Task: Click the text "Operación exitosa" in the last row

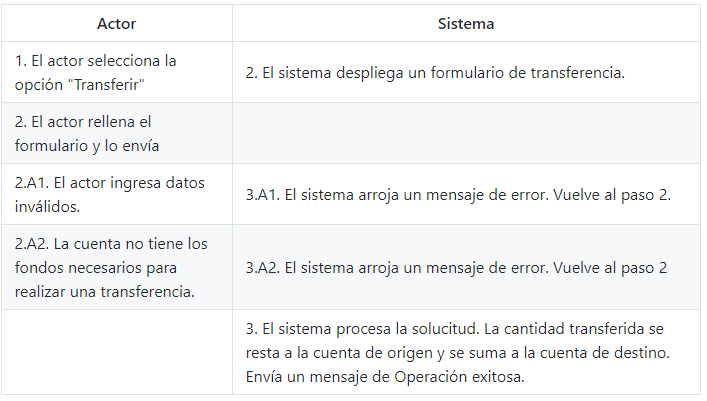Action: [x=458, y=376]
